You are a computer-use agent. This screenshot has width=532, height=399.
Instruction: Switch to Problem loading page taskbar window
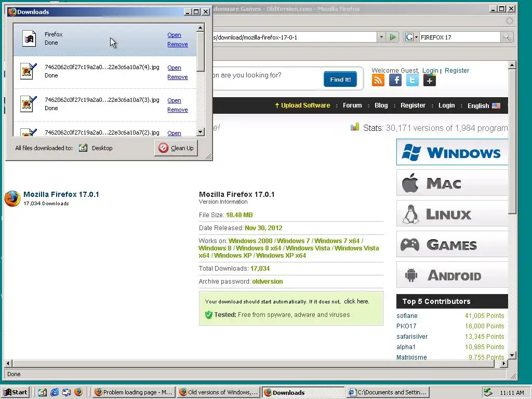[134, 392]
